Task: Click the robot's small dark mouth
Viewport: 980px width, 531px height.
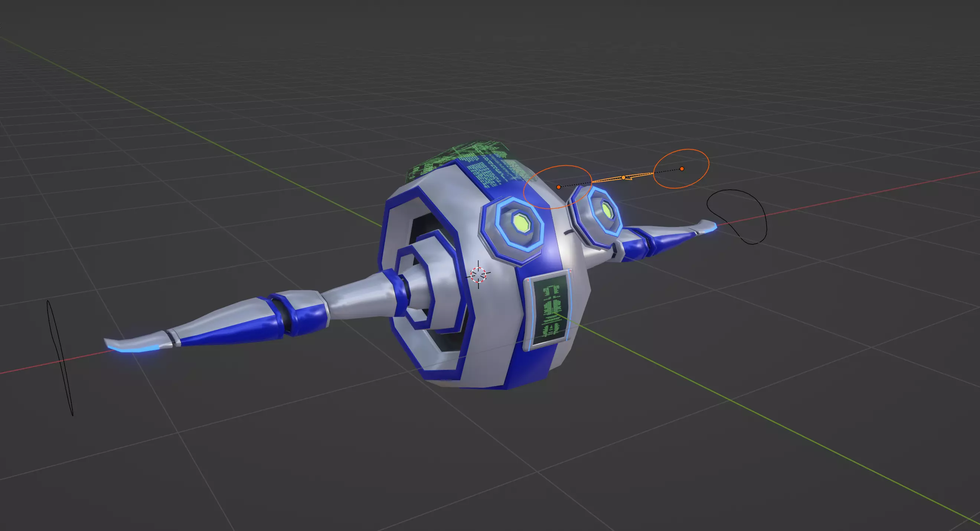Action: (568, 232)
